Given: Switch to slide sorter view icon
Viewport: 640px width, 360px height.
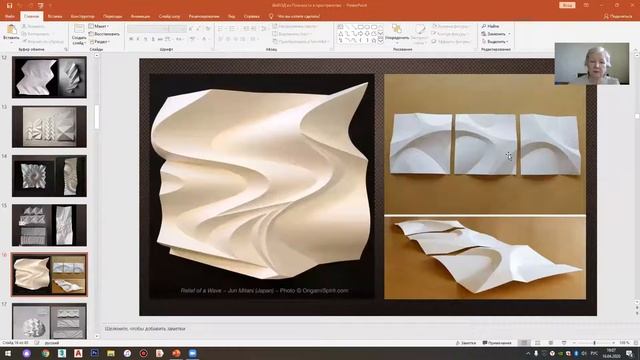Looking at the screenshot, I should 538,343.
